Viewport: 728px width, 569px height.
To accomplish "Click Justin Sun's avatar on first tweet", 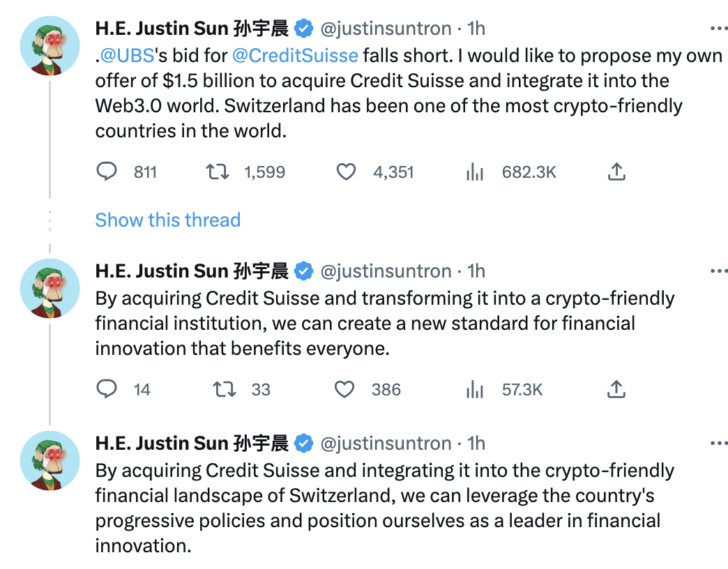I will coord(50,45).
